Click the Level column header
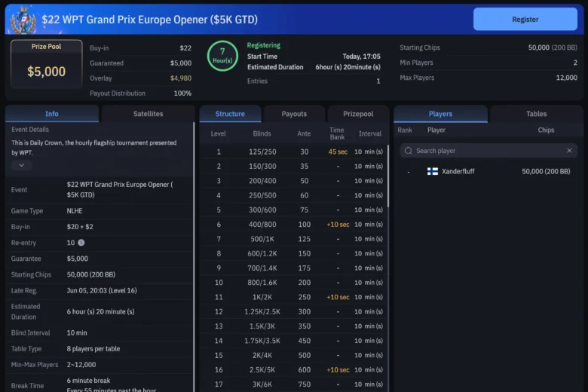 [x=219, y=133]
